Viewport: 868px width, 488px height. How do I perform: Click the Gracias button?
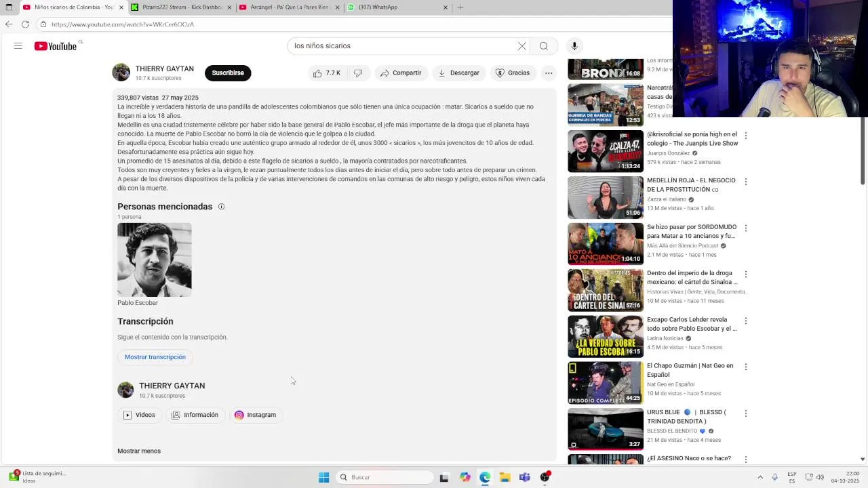(512, 73)
